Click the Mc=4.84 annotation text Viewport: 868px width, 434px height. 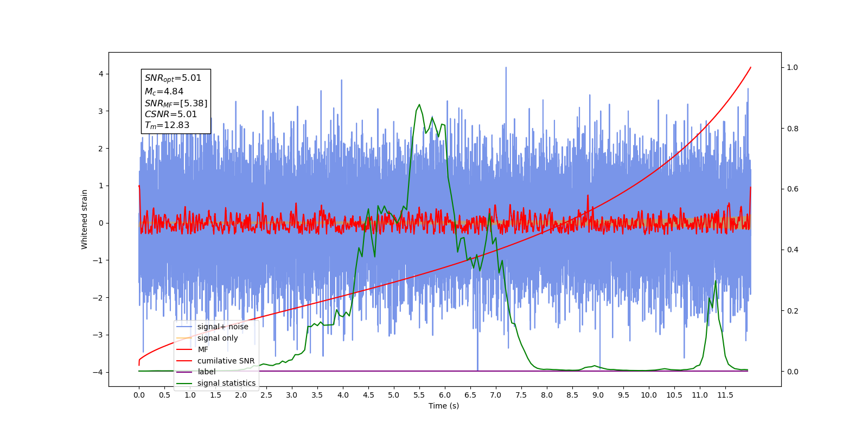click(164, 92)
